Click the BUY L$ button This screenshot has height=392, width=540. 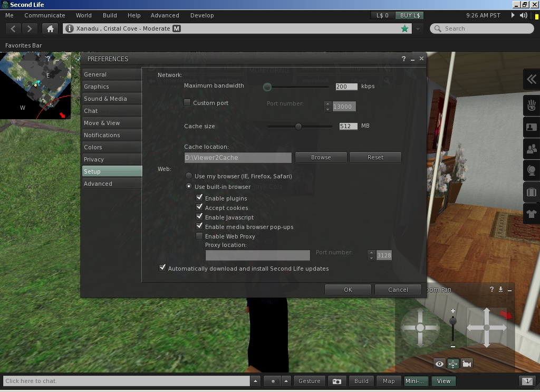click(x=410, y=15)
